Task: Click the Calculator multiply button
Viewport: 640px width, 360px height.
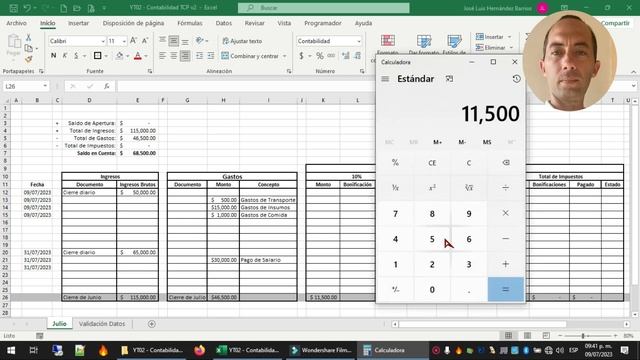Action: [x=506, y=213]
